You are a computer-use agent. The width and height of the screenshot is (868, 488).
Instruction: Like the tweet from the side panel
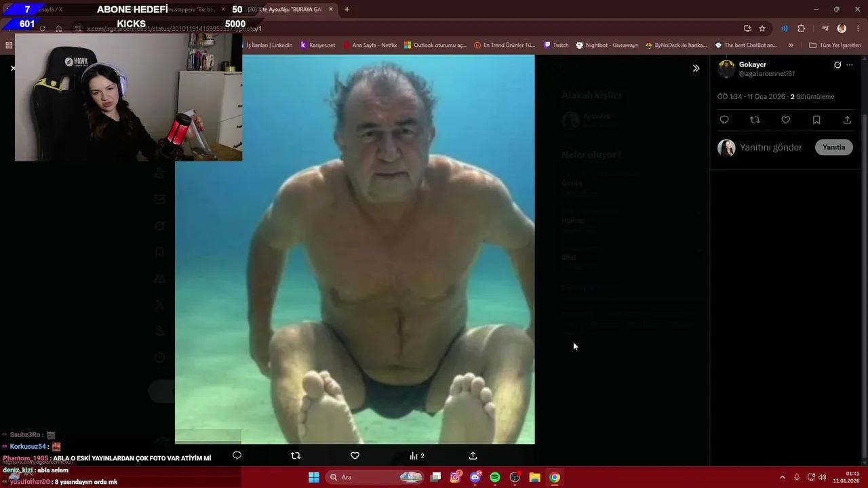coord(785,120)
